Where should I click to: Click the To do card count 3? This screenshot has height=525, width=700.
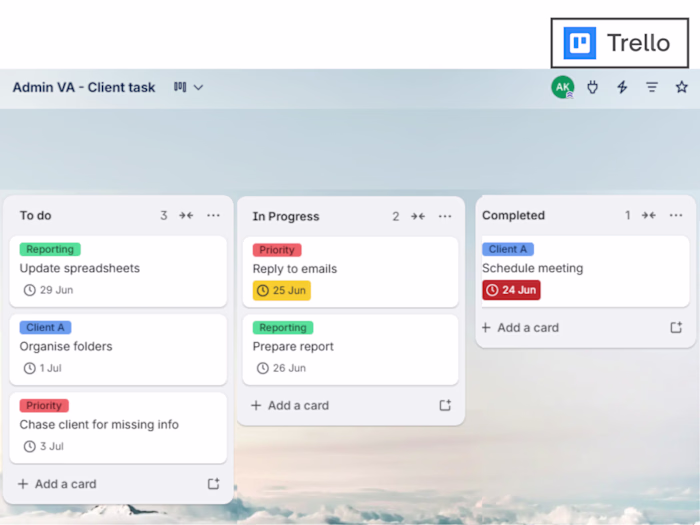coord(164,216)
